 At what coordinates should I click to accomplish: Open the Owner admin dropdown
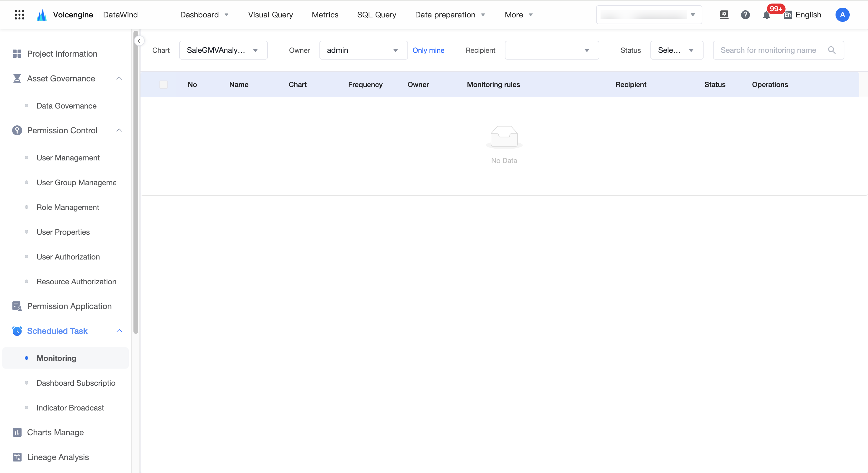point(363,50)
